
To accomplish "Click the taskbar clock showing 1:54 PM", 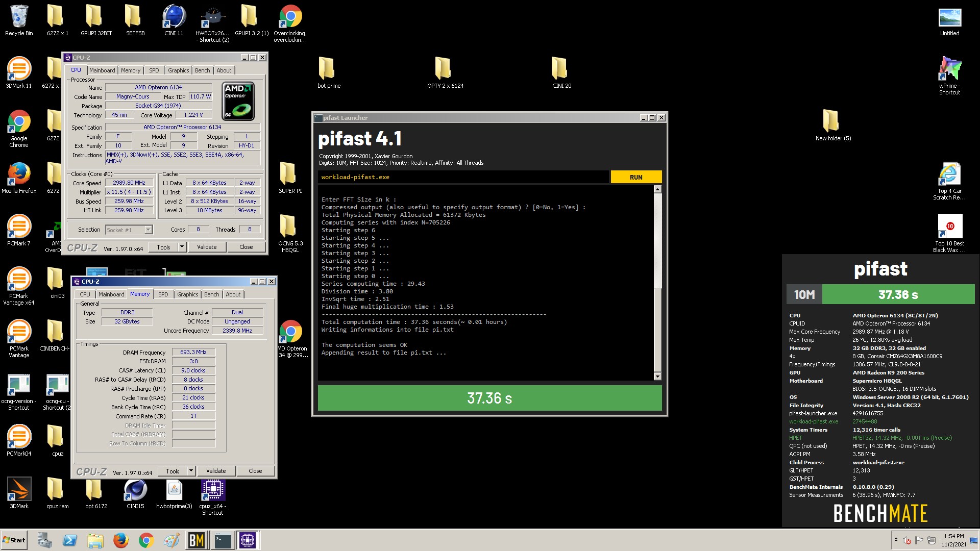I will click(x=953, y=540).
